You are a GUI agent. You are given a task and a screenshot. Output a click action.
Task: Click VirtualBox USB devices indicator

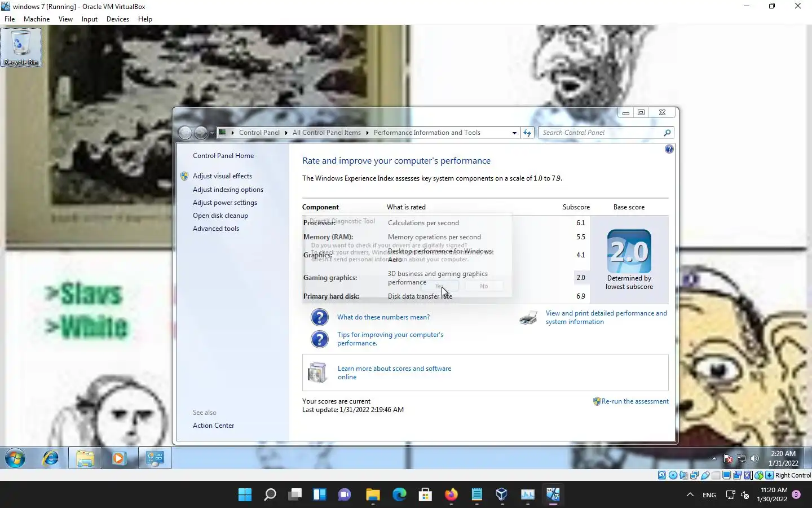pos(705,475)
